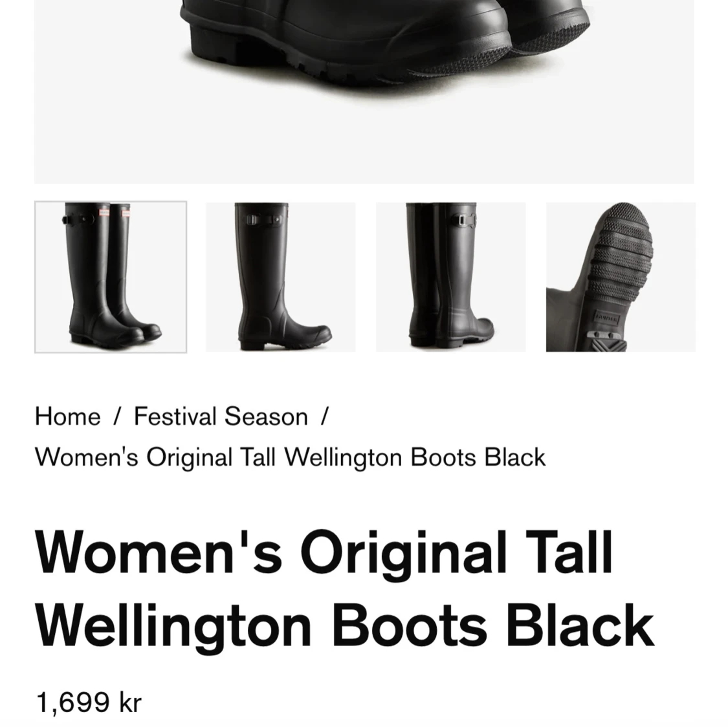728x727 pixels.
Task: Open the boot sole tread thumbnail
Action: (621, 277)
